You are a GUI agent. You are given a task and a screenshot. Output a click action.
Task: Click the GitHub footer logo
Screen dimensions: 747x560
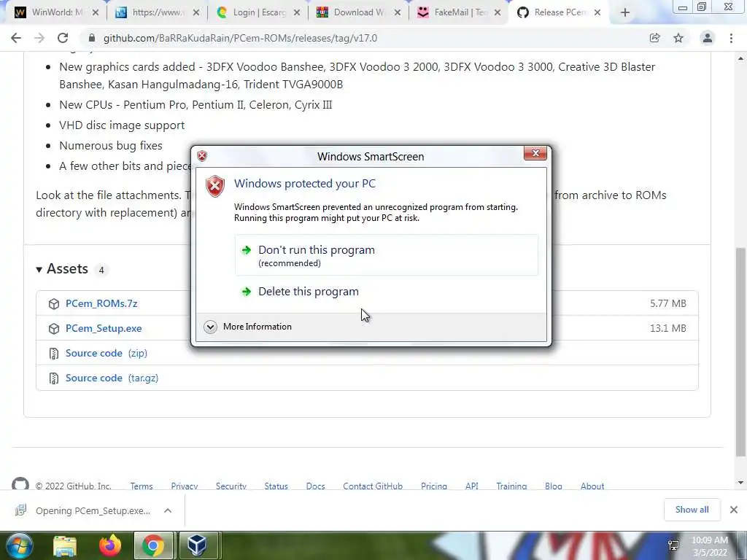pyautogui.click(x=20, y=484)
